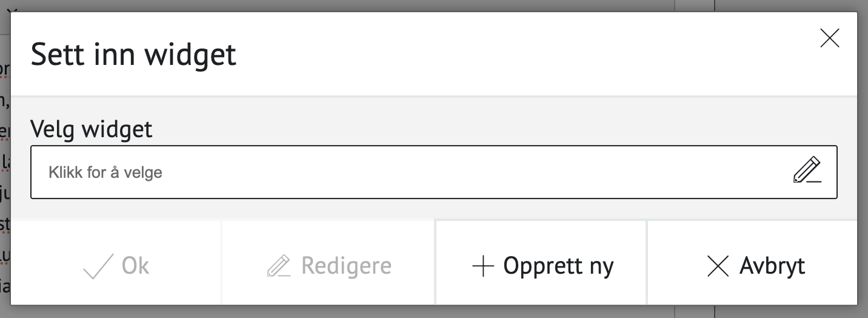Click the checkmark icon beside Ok
Viewport: 868px width, 318px height.
pyautogui.click(x=98, y=266)
